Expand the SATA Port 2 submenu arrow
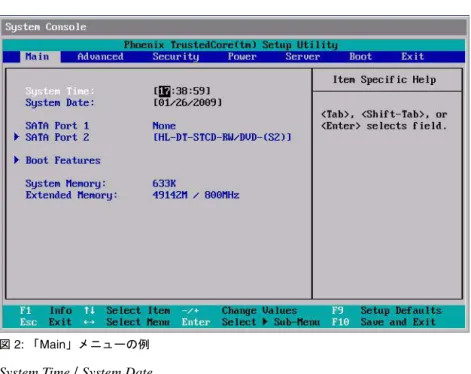471x374 pixels. 16,137
